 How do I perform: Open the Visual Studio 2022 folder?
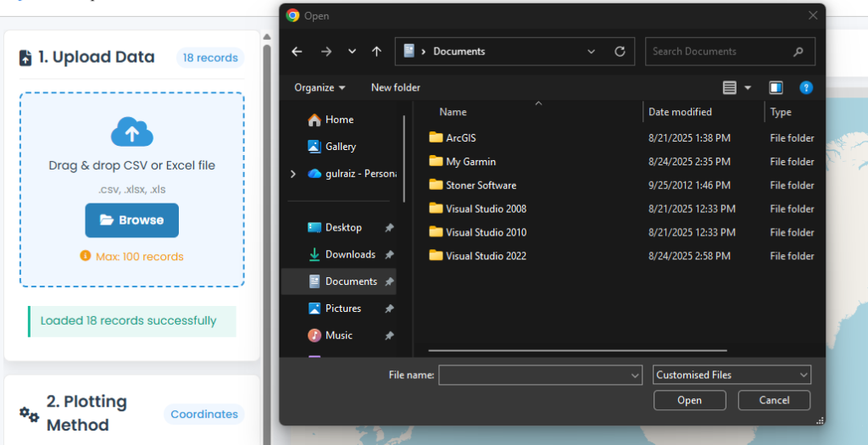[x=486, y=256]
